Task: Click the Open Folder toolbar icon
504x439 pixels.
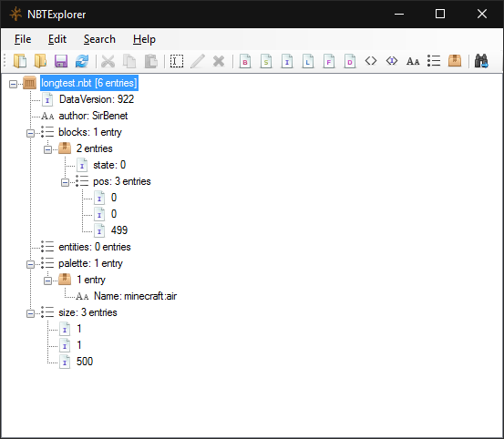Action: [40, 61]
